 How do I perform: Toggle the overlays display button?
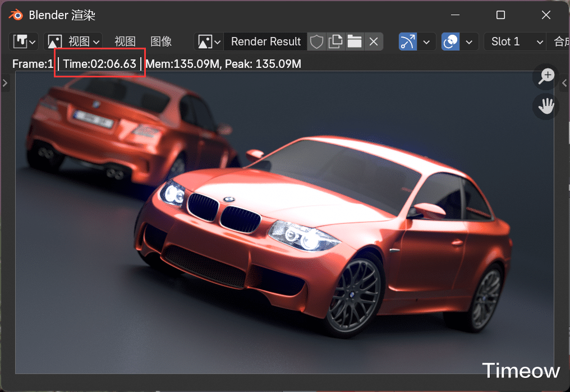coord(451,41)
